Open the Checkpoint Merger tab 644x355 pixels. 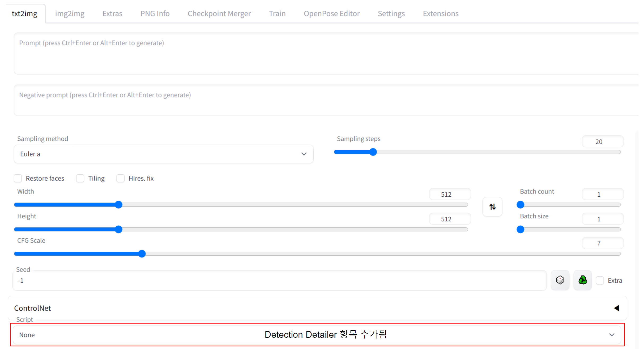coord(219,14)
